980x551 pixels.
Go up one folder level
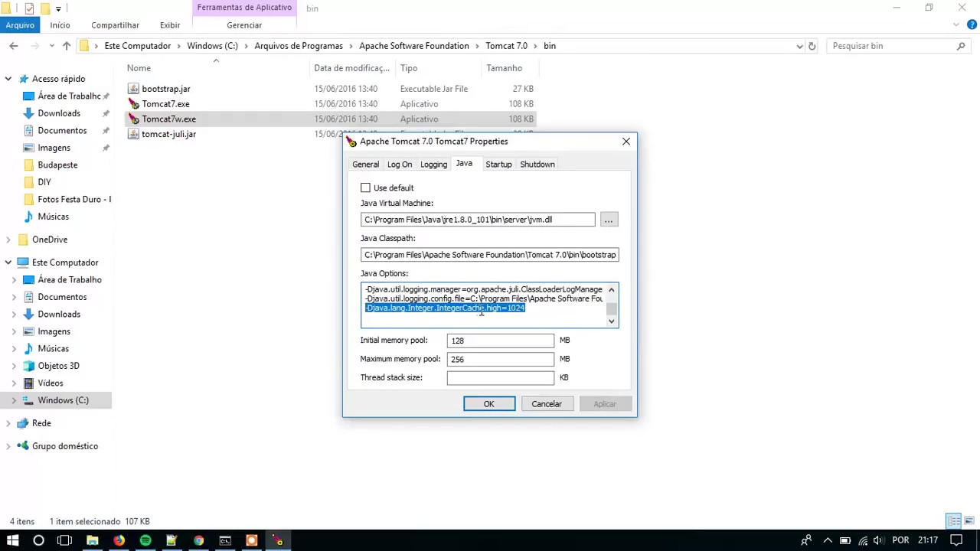pos(67,46)
